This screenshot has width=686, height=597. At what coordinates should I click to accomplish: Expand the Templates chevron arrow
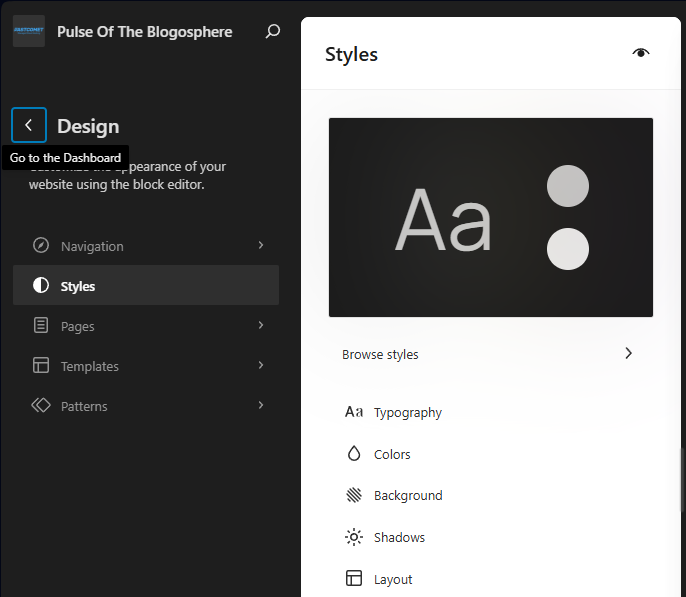coord(261,366)
